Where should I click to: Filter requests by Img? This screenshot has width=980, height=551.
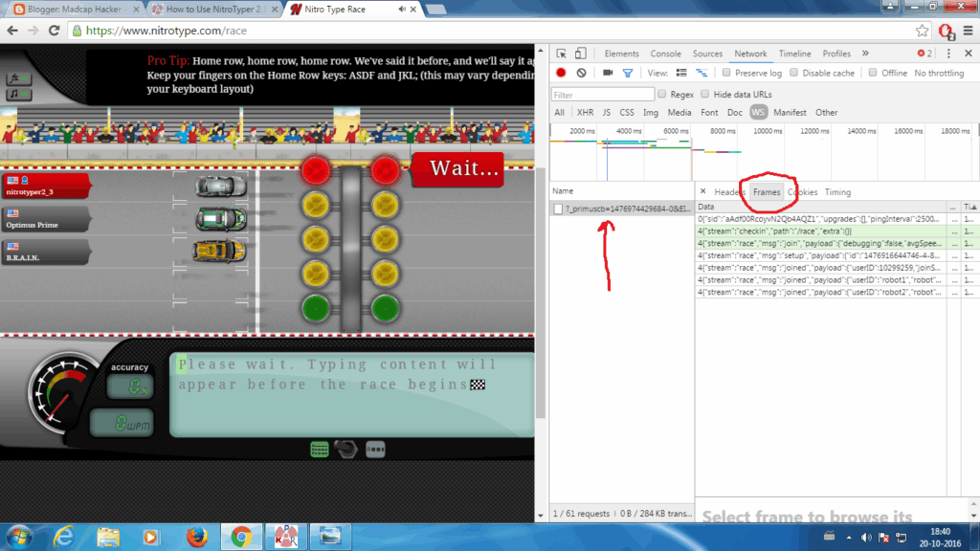(x=651, y=113)
